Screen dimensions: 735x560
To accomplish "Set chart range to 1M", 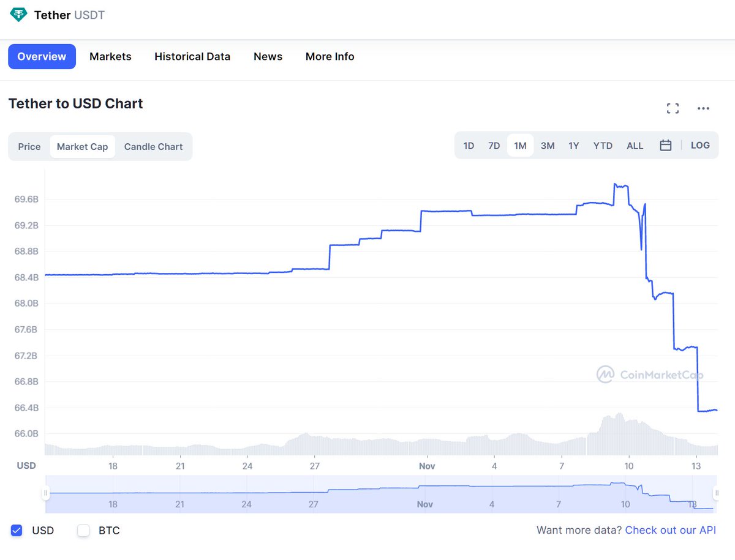I will tap(520, 146).
